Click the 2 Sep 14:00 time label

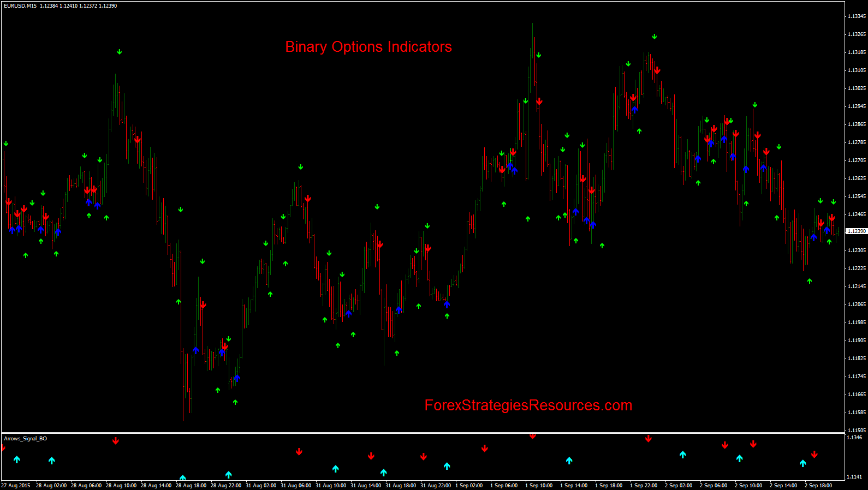coord(783,486)
